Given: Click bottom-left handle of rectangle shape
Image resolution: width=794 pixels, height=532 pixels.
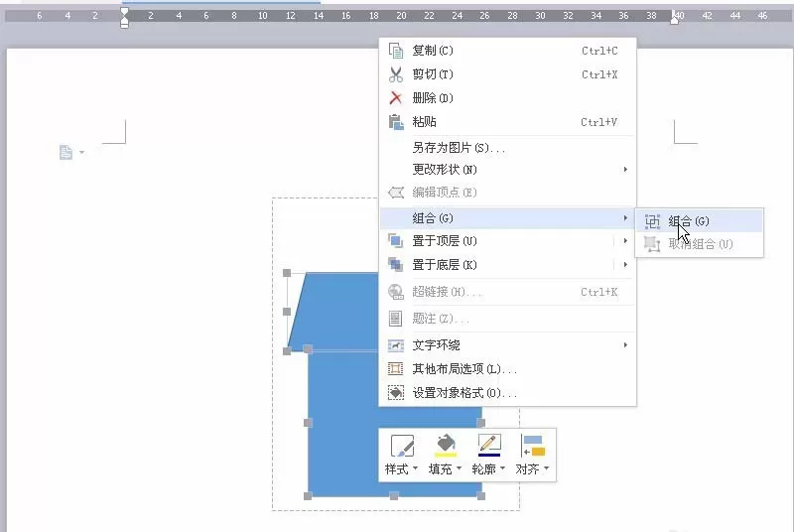Looking at the screenshot, I should [308, 496].
